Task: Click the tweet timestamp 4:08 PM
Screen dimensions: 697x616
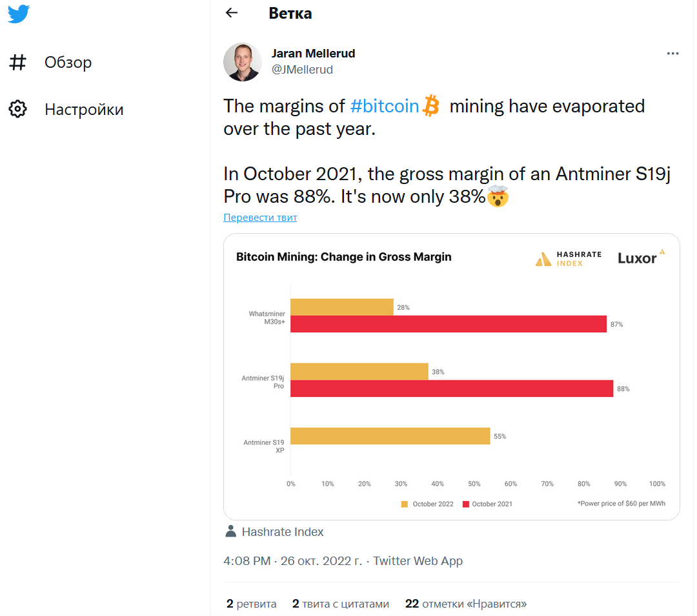Action: point(247,561)
